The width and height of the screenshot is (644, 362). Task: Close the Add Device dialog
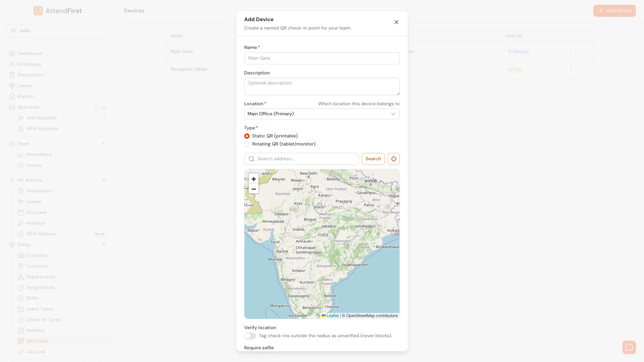pos(396,22)
